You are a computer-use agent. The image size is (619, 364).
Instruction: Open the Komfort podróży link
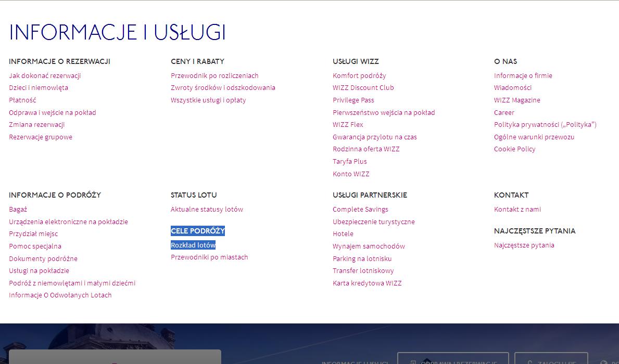[x=359, y=75]
